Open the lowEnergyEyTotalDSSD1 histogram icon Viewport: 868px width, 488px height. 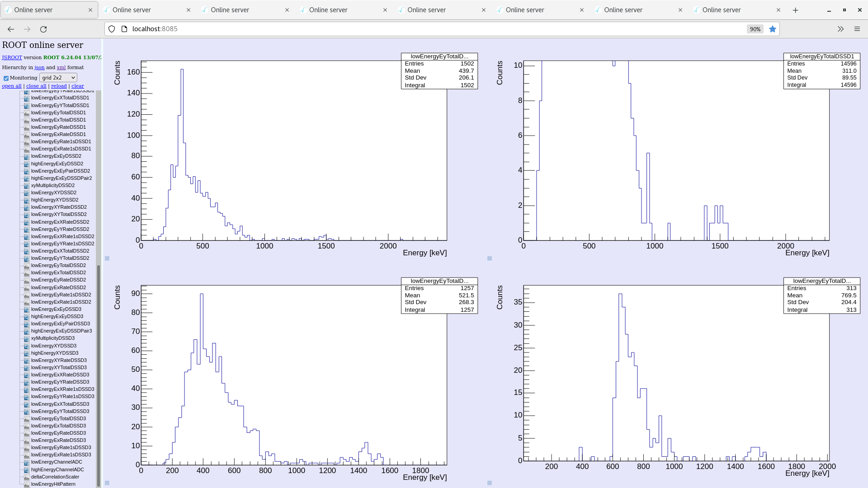click(26, 113)
